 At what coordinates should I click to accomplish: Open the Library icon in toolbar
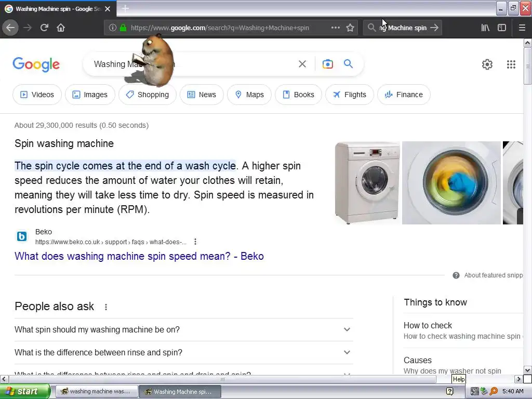485,28
